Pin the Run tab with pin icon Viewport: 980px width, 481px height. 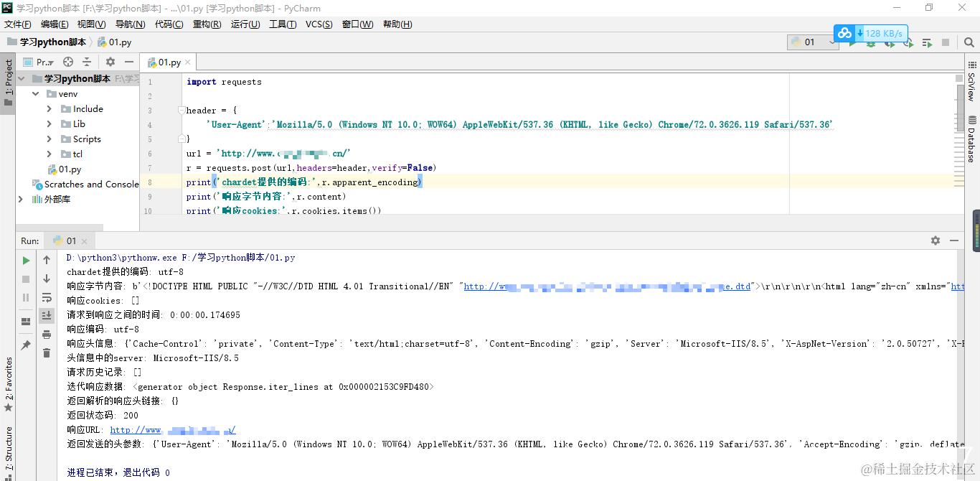point(26,345)
